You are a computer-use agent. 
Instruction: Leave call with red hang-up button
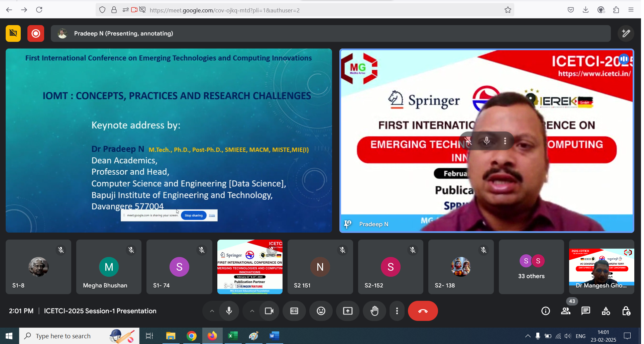point(423,311)
